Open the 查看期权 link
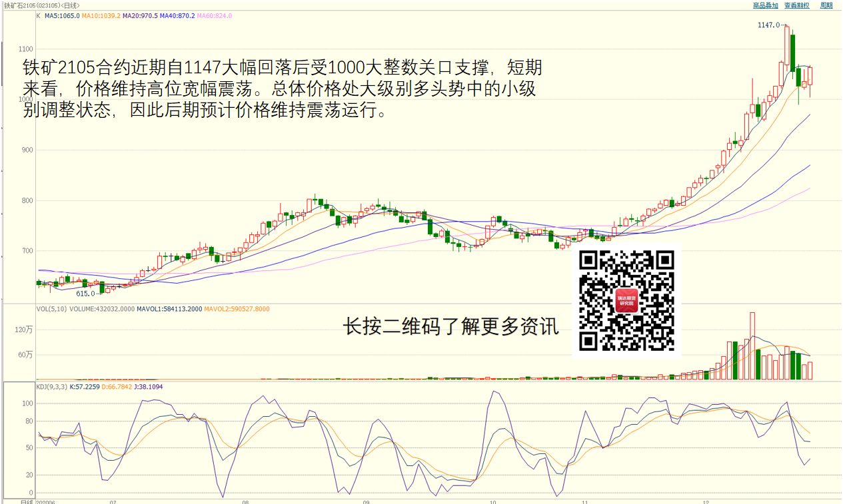This screenshot has width=847, height=504. (796, 5)
